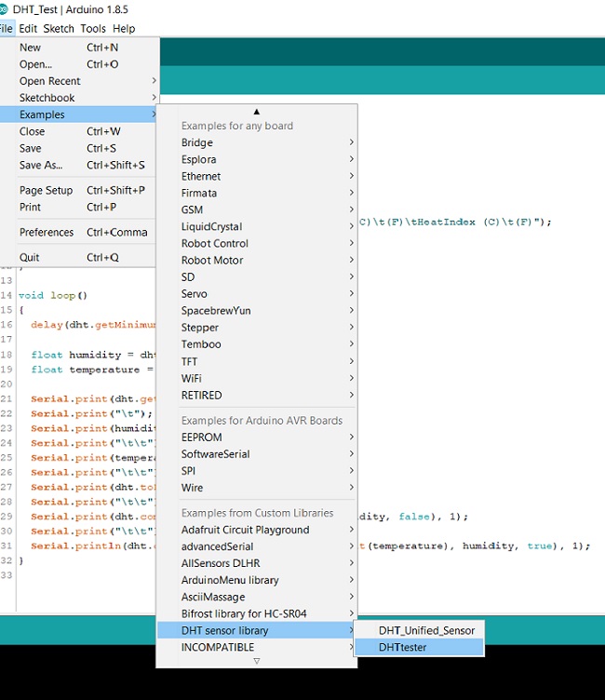This screenshot has width=605, height=700.
Task: Open Adafruit Circuit Playground examples
Action: click(257, 530)
